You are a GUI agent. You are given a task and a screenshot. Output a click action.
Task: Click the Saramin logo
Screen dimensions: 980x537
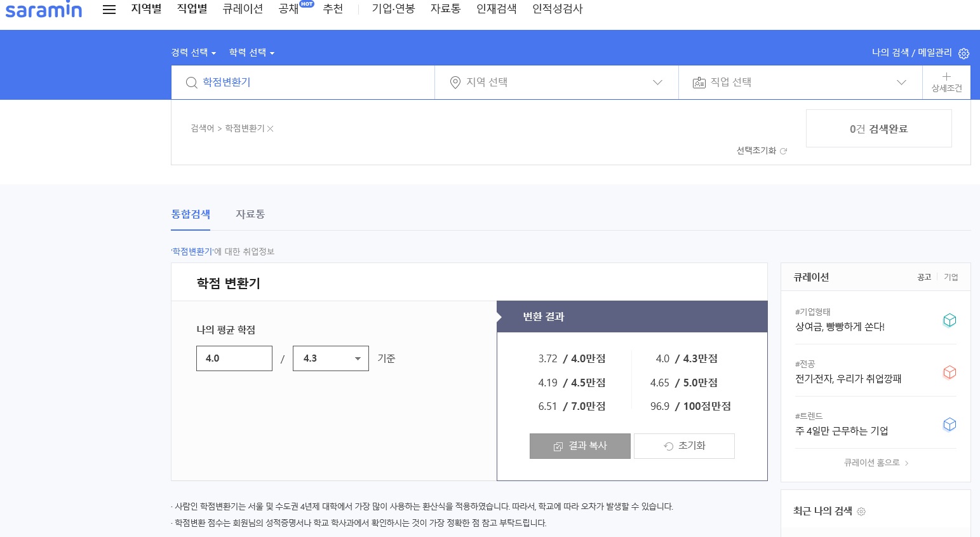pos(44,10)
